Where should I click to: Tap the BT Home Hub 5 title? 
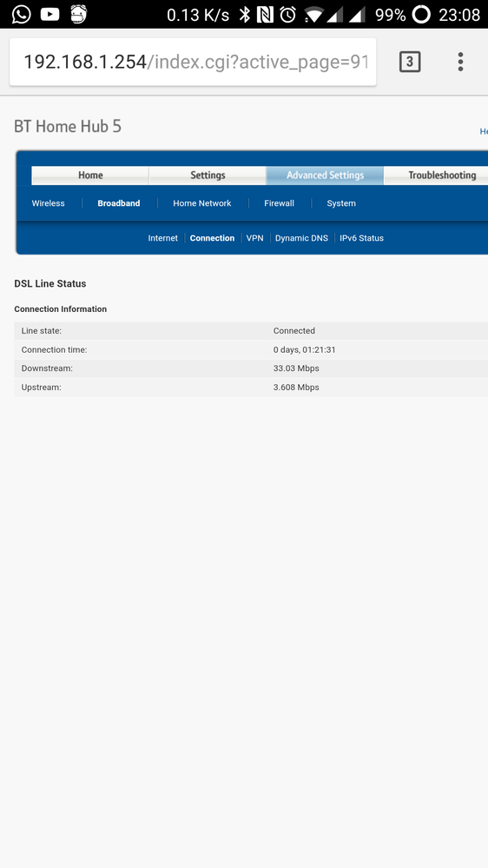click(x=68, y=127)
